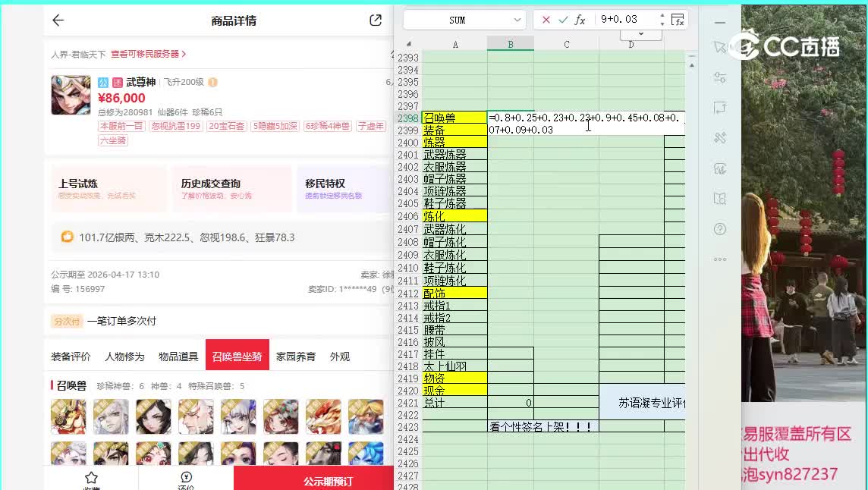Open the sidebar settings sliders icon
Image resolution: width=868 pixels, height=490 pixels.
point(720,77)
